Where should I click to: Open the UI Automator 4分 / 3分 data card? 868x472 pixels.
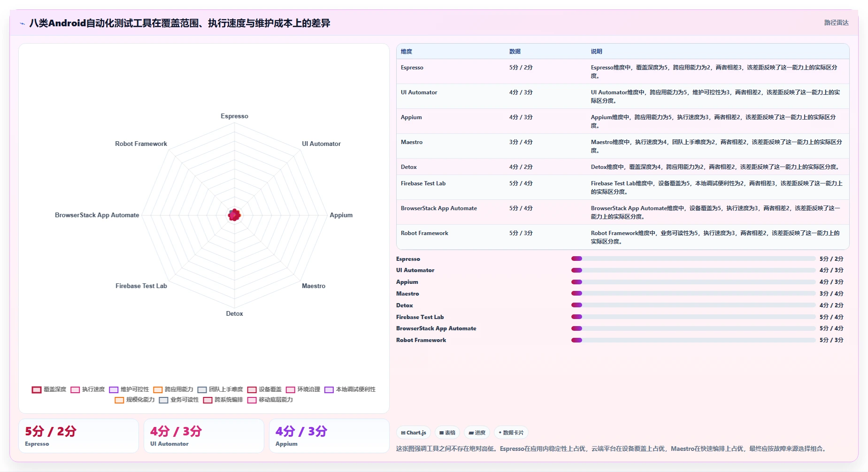click(x=204, y=436)
